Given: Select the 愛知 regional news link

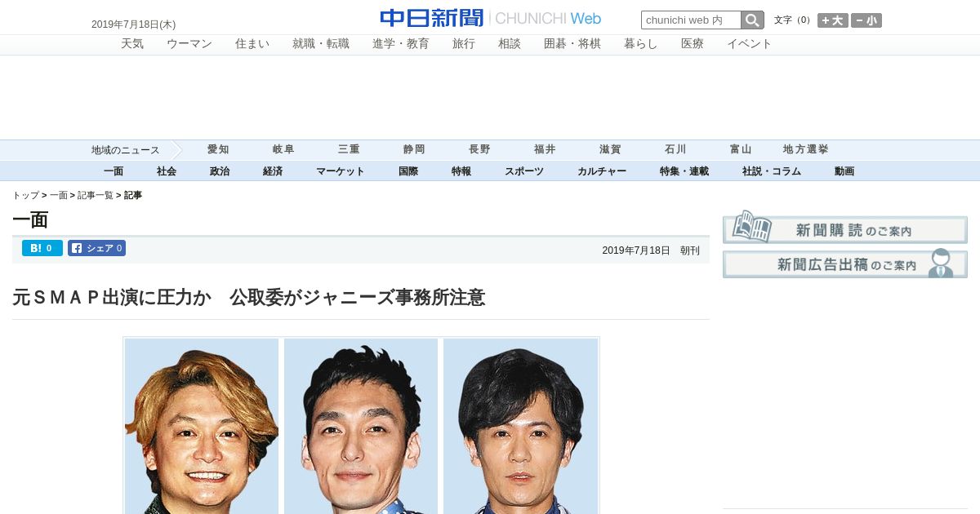Looking at the screenshot, I should [x=218, y=149].
